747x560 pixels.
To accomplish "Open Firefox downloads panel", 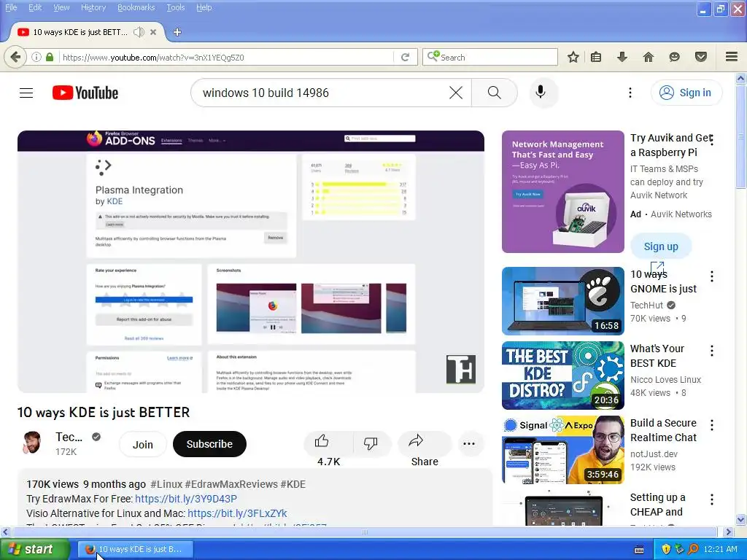I will click(x=622, y=57).
